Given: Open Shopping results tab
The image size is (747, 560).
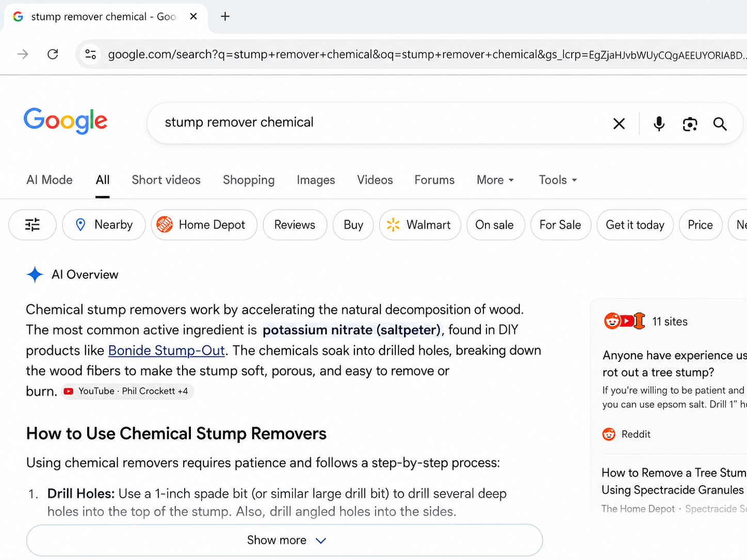Looking at the screenshot, I should (249, 180).
